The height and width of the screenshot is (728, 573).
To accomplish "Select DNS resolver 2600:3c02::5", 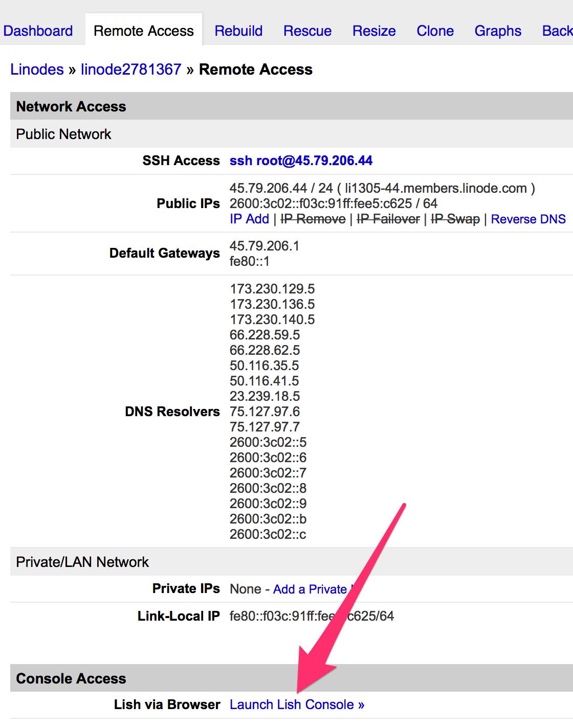I will (268, 442).
